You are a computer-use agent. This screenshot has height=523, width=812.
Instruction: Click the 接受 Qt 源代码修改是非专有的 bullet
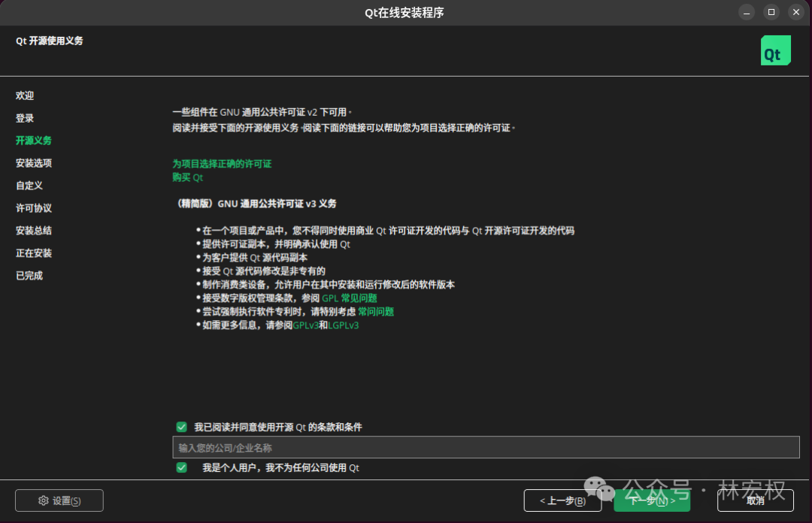click(264, 271)
